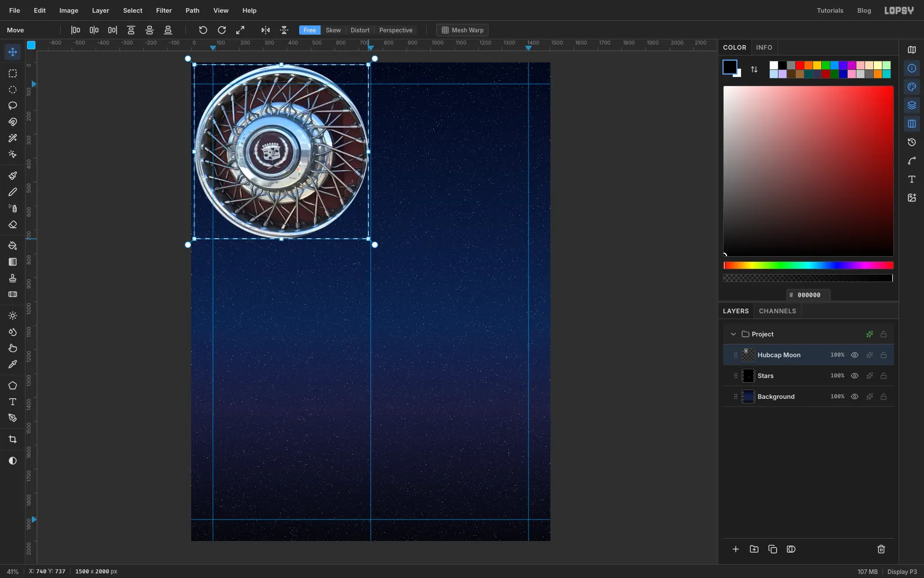Switch transform mode to Perspective

[x=396, y=30]
